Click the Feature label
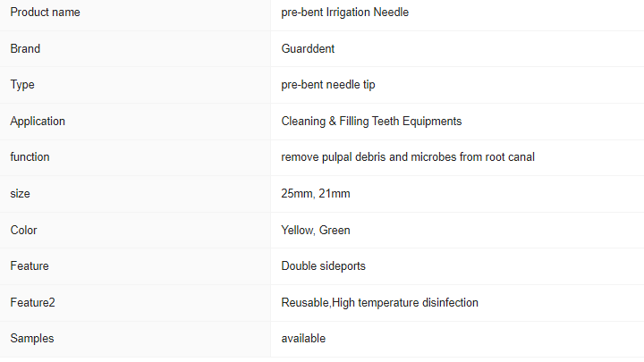The height and width of the screenshot is (362, 644). (x=30, y=266)
